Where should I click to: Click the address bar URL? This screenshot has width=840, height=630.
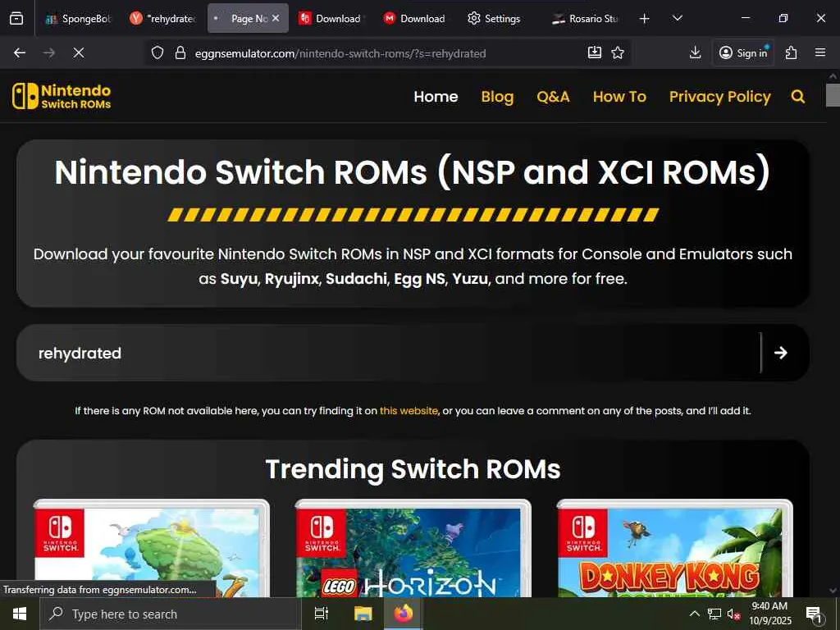[340, 53]
